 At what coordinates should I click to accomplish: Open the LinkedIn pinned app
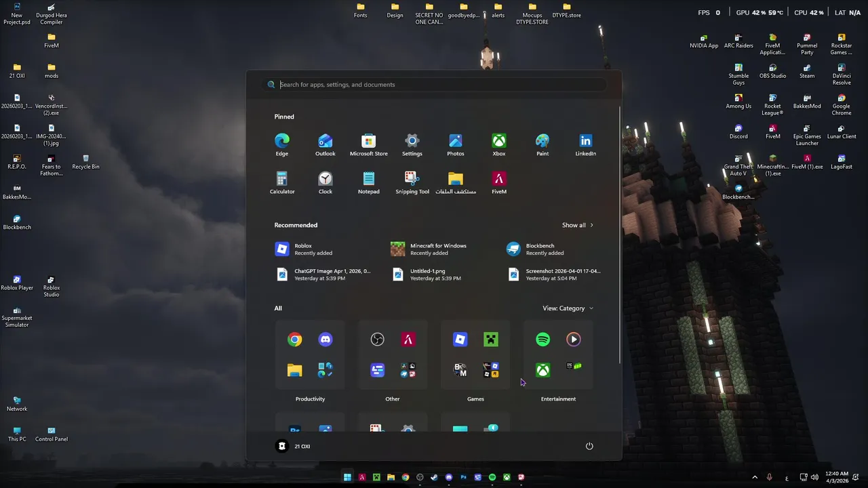click(x=586, y=145)
